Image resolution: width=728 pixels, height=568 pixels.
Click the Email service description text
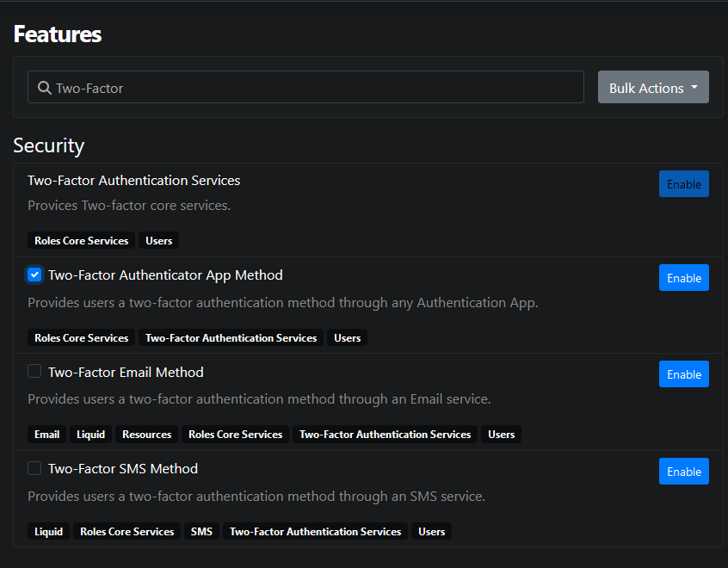259,399
